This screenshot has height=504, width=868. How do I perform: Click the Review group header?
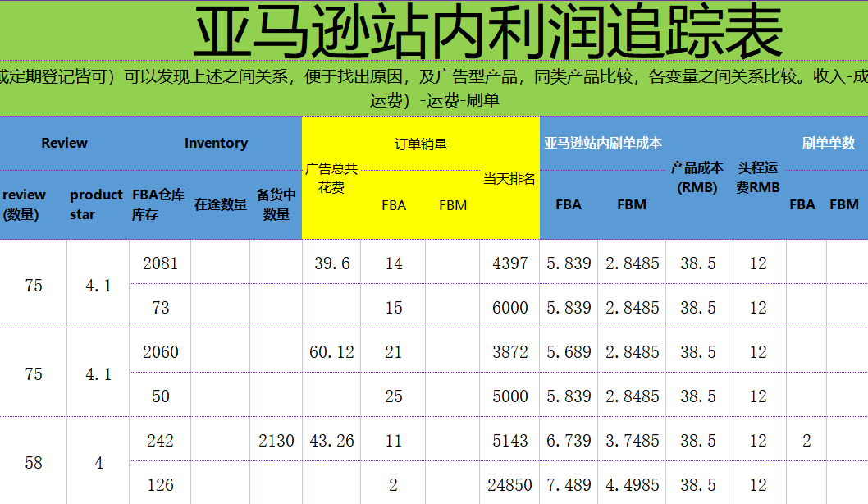click(x=64, y=143)
